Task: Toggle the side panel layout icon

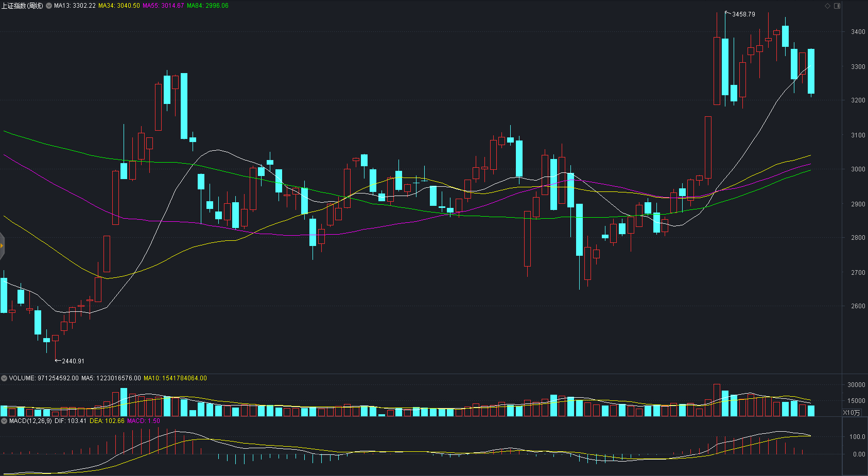Action: click(x=837, y=6)
